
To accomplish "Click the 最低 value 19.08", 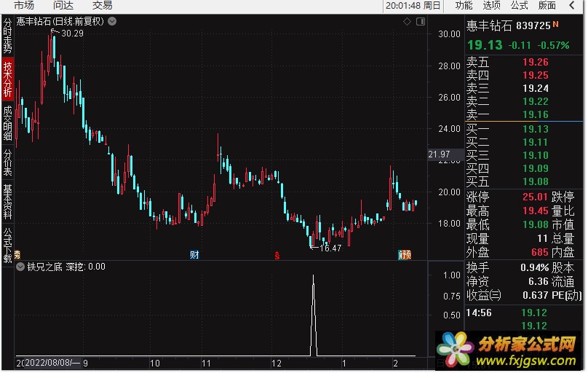I will click(x=535, y=225).
